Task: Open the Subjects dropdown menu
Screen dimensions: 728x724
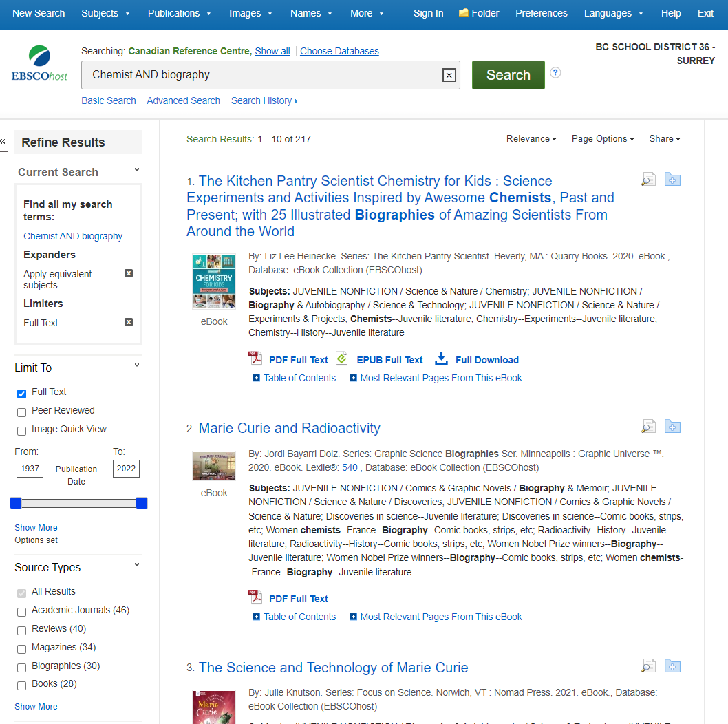Action: [x=105, y=13]
